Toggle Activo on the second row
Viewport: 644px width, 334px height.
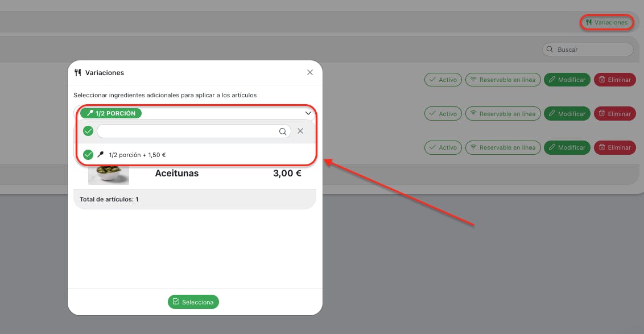[443, 114]
